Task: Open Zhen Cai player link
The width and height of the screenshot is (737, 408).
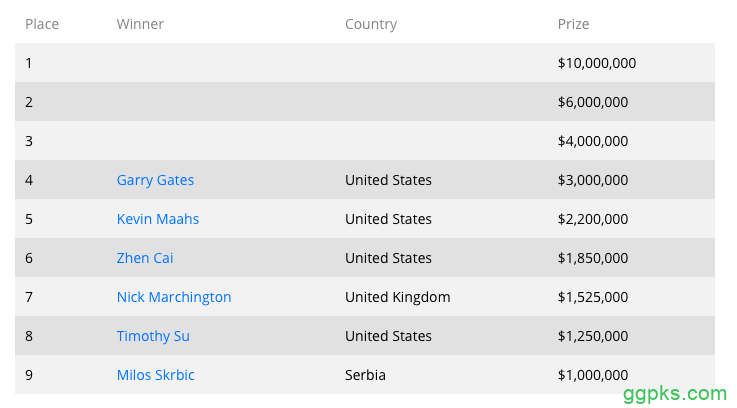Action: click(145, 258)
